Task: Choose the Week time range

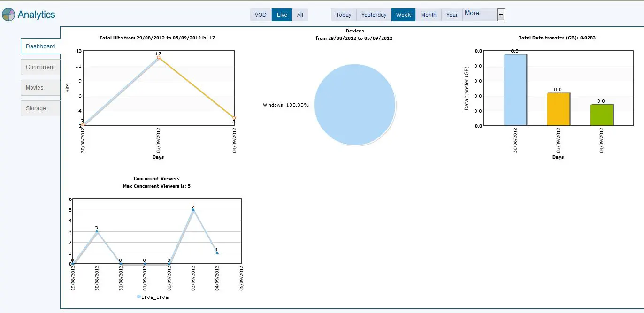Action: pyautogui.click(x=403, y=15)
